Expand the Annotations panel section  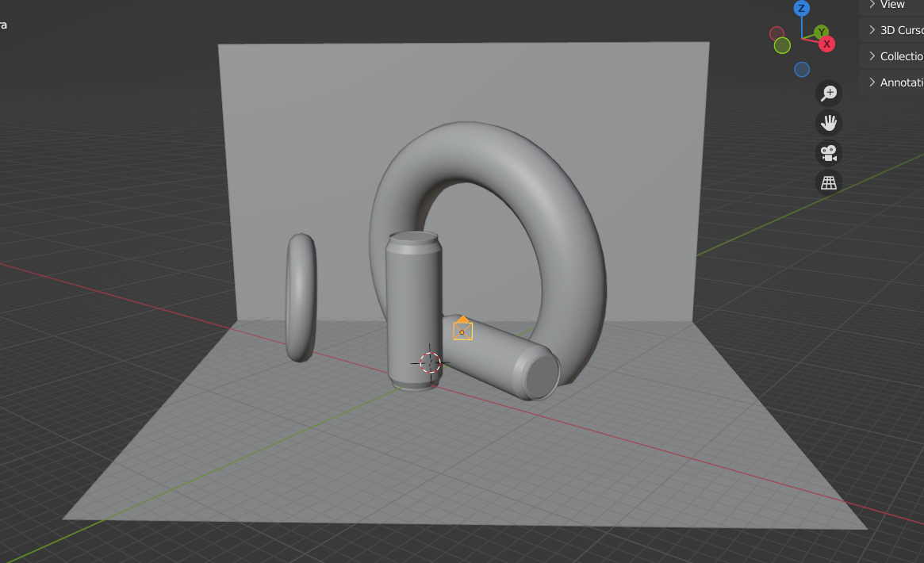tap(896, 82)
